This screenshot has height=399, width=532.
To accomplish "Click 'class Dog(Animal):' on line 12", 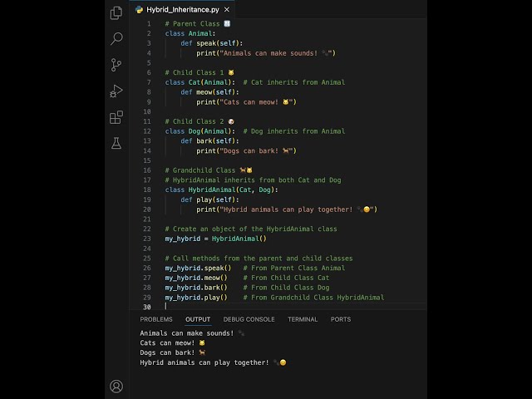I will click(199, 131).
